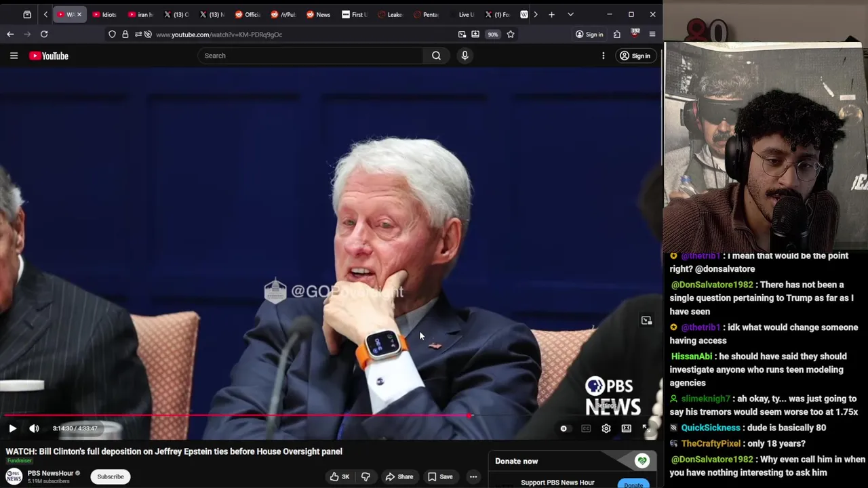This screenshot has height=488, width=868.
Task: Click HissanAbi username in chat
Action: [691, 357]
